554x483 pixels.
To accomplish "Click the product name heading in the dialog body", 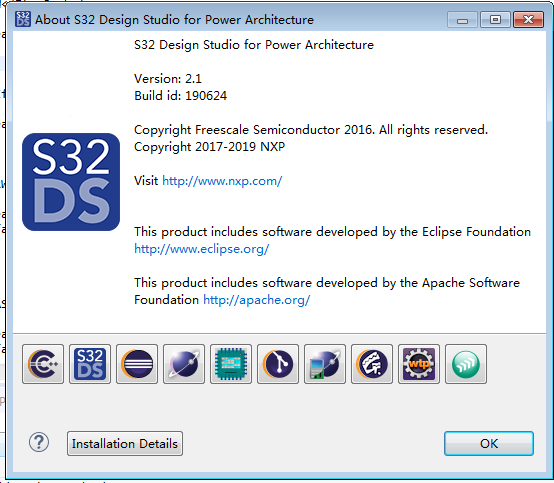I will 254,45.
